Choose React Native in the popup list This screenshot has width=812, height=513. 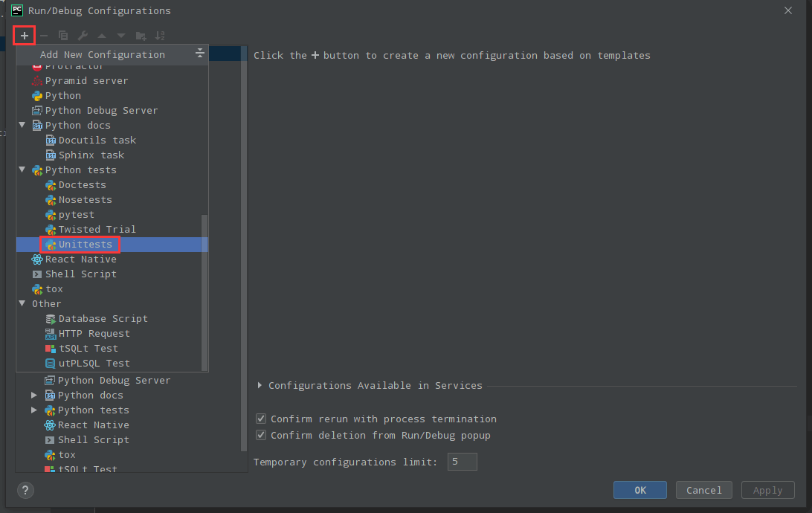point(80,259)
